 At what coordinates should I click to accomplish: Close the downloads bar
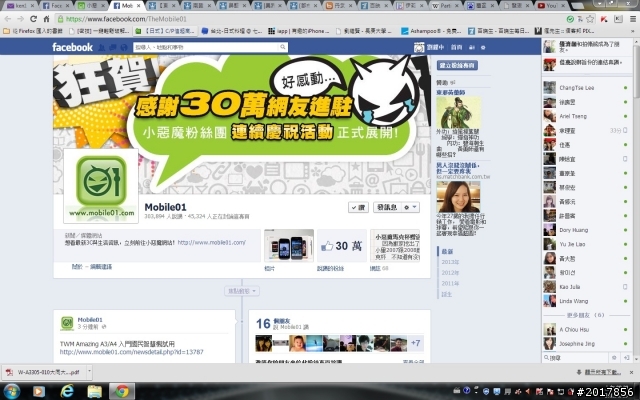631,372
